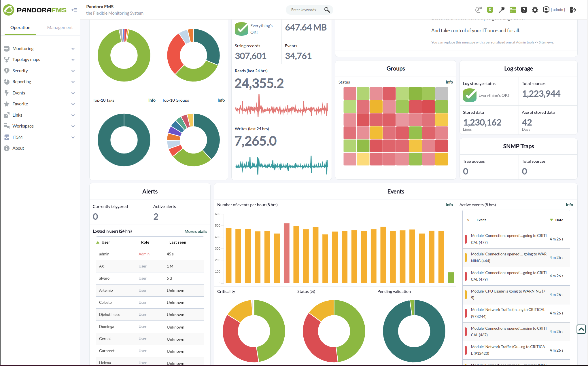Toggle the Everything's OK status checkbox
The width and height of the screenshot is (588, 366).
(x=241, y=28)
